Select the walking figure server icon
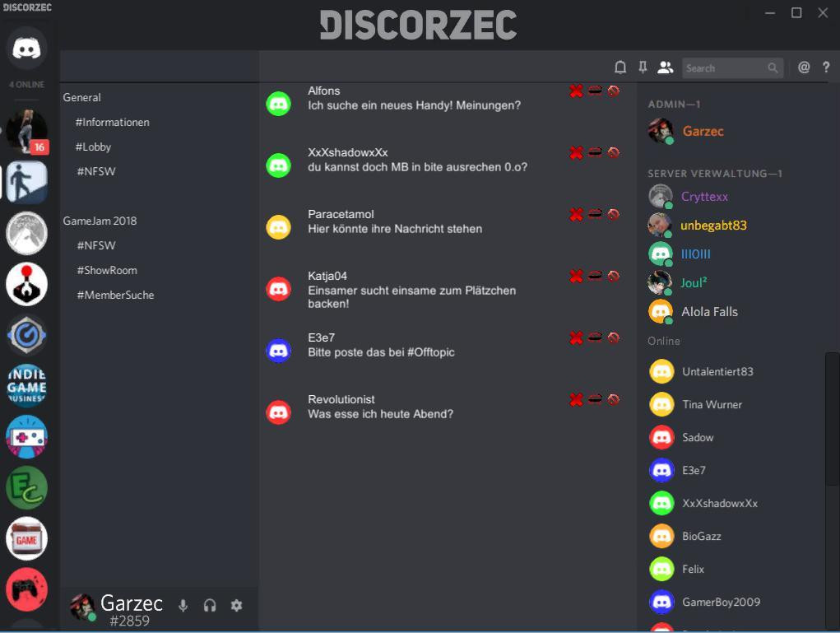This screenshot has height=633, width=840. pos(26,182)
